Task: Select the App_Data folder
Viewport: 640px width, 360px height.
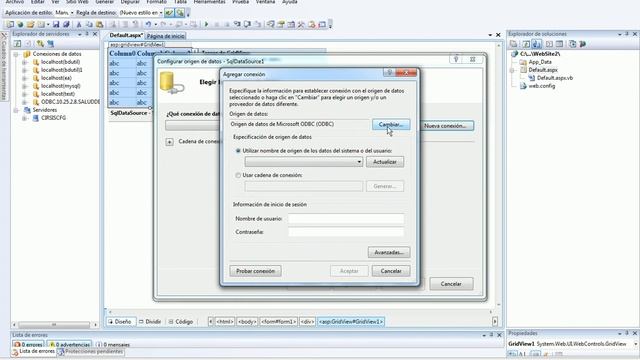Action: coord(540,62)
